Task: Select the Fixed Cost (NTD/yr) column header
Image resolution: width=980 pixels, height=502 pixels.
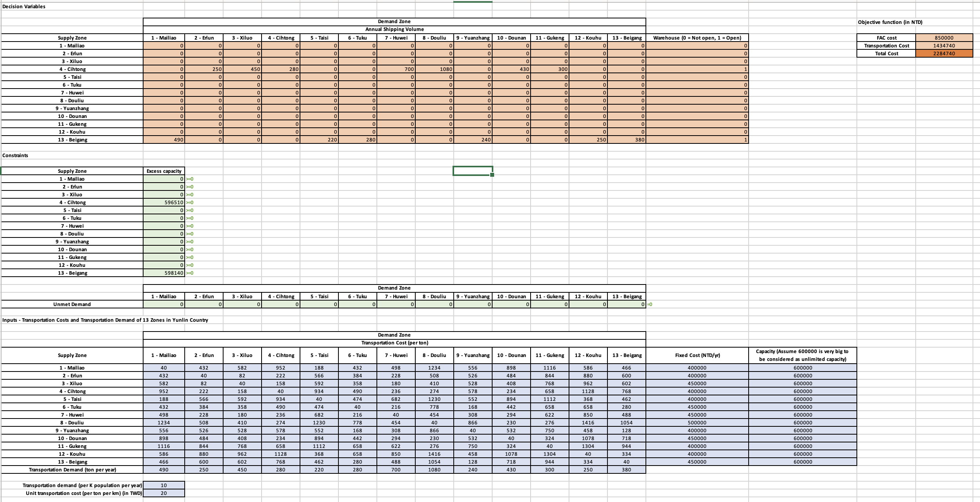Action: point(697,355)
